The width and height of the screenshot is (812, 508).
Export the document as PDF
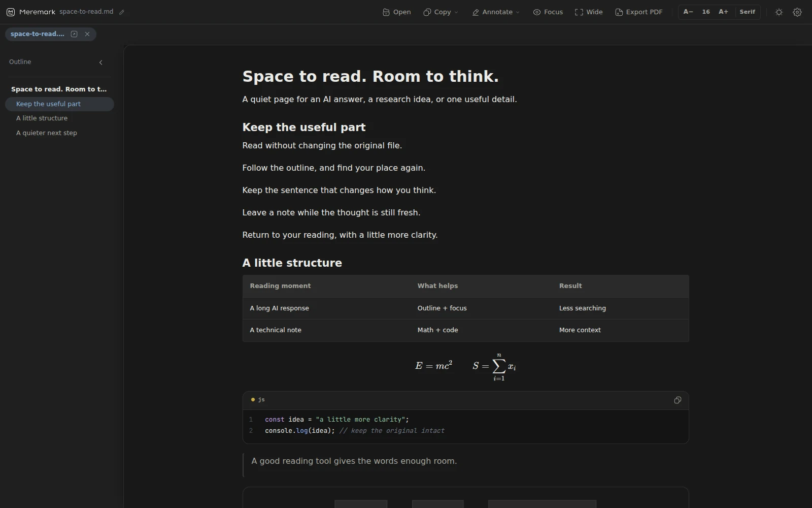[638, 12]
